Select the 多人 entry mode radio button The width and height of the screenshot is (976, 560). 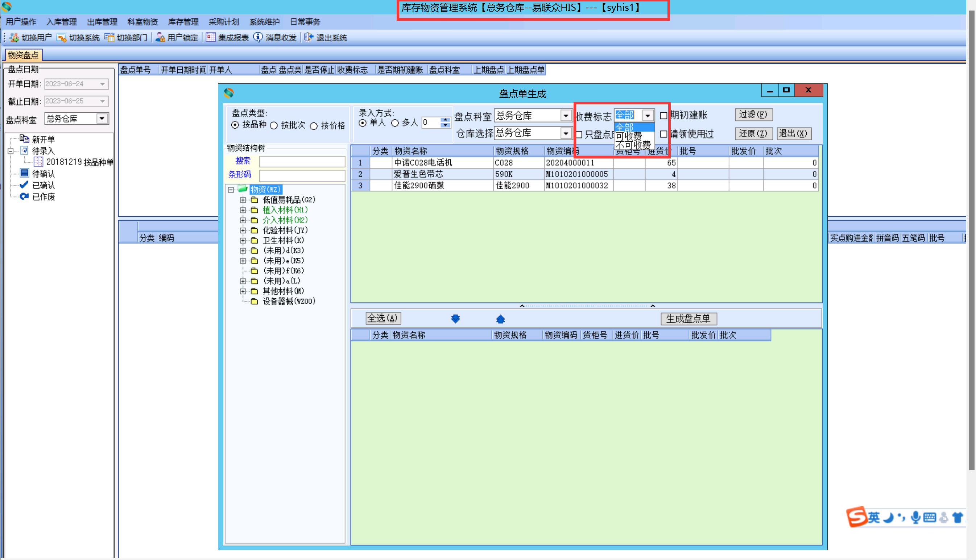tap(395, 123)
